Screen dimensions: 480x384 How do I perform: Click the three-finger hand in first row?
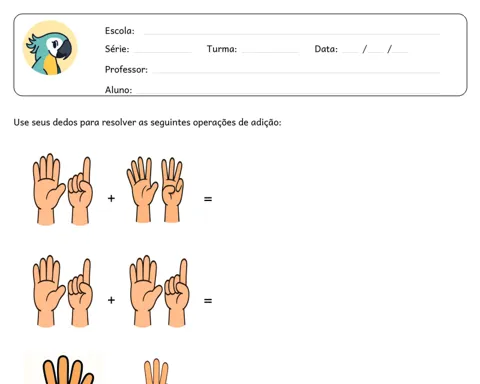(172, 190)
